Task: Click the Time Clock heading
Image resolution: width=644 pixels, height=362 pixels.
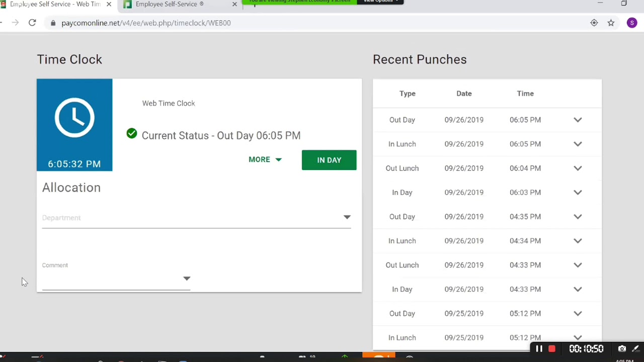Action: tap(69, 59)
